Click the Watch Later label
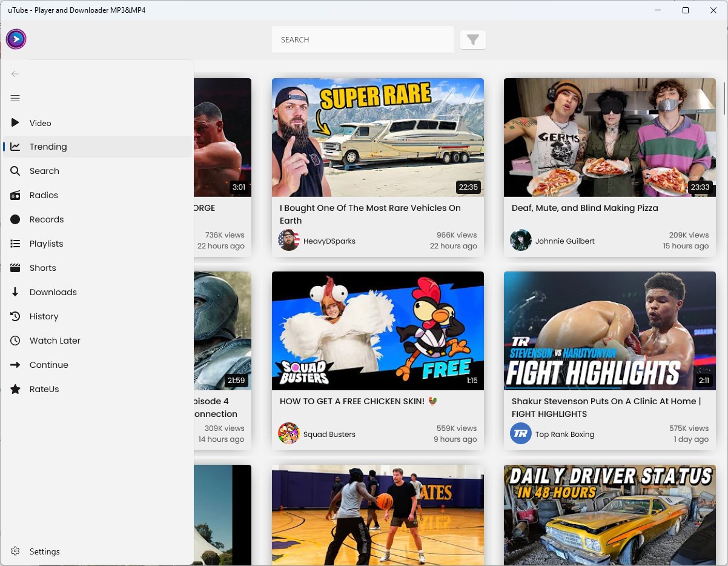The width and height of the screenshot is (728, 566). click(55, 341)
